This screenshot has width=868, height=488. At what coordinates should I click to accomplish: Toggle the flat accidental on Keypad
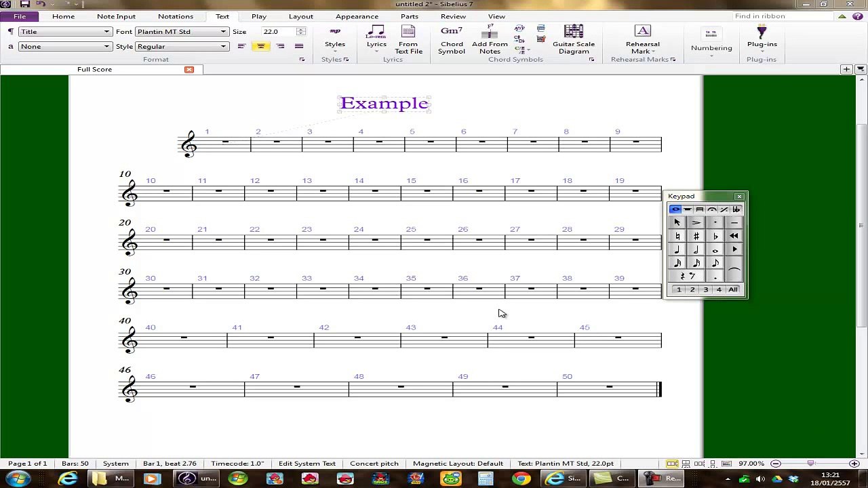(x=715, y=236)
